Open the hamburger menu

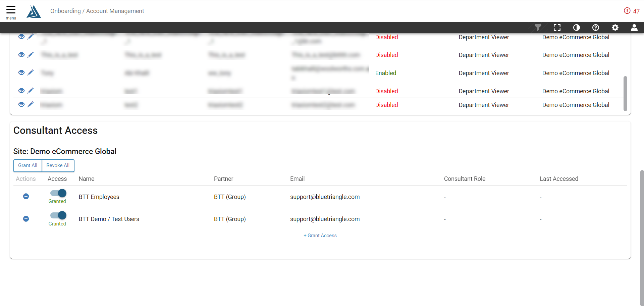[x=11, y=12]
